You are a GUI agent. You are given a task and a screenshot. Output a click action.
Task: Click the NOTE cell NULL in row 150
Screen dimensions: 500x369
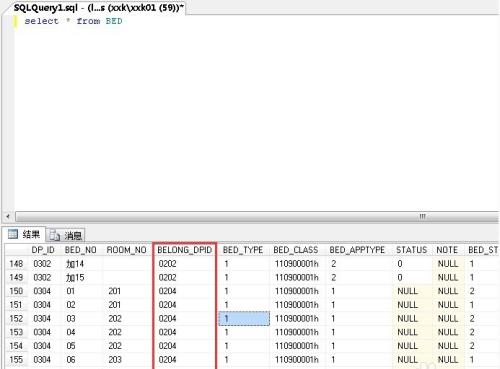[x=448, y=291]
